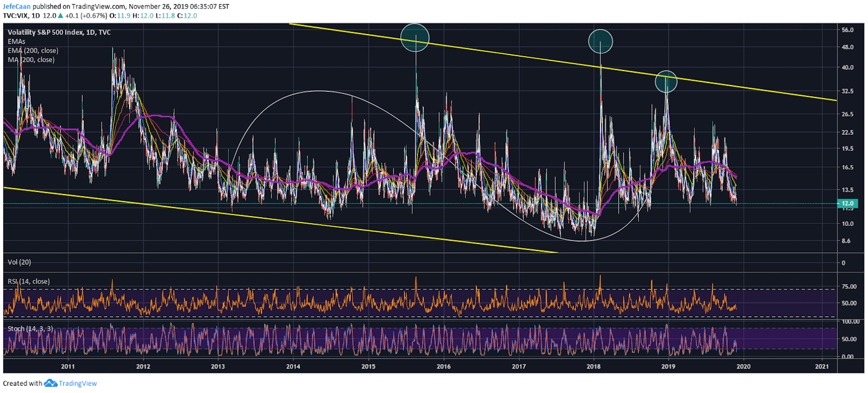Click the 16.5 price axis label
Viewport: 868px width, 393px height.
tap(847, 167)
